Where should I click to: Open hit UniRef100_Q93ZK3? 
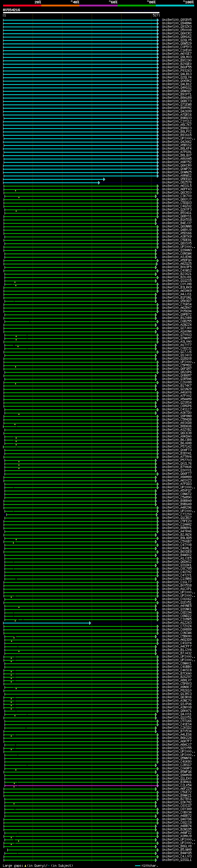click(x=177, y=26)
